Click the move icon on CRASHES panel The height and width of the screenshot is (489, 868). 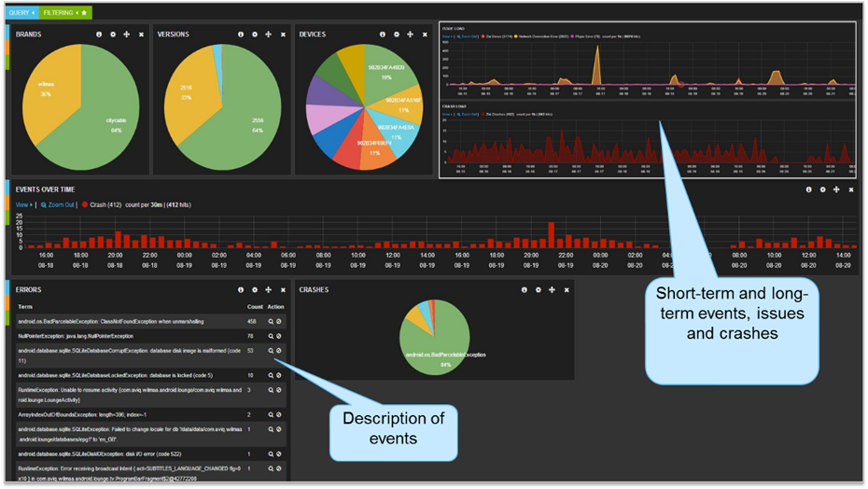click(552, 289)
